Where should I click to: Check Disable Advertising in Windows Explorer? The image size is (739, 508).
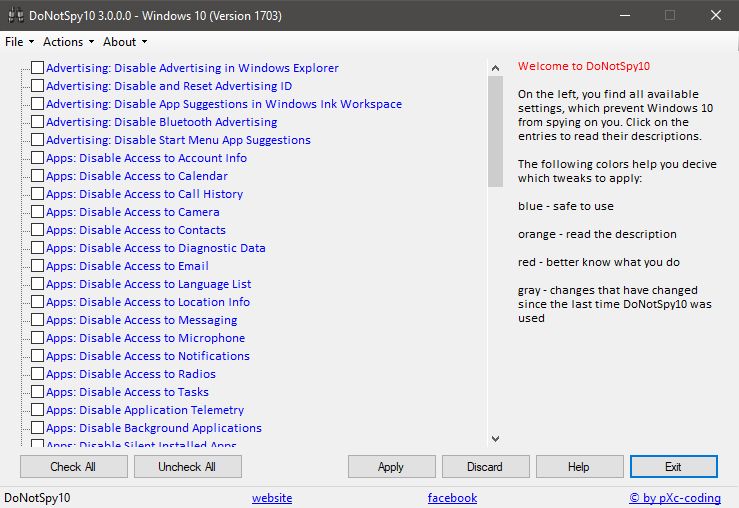(38, 67)
